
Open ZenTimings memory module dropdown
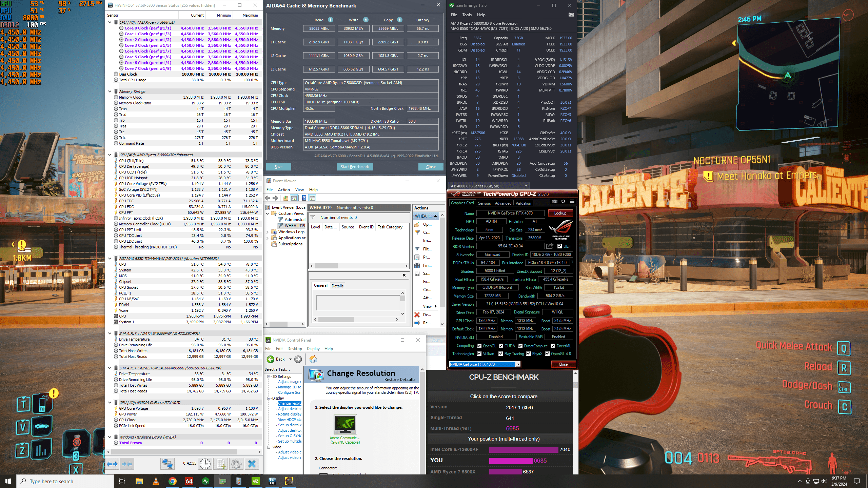point(489,186)
